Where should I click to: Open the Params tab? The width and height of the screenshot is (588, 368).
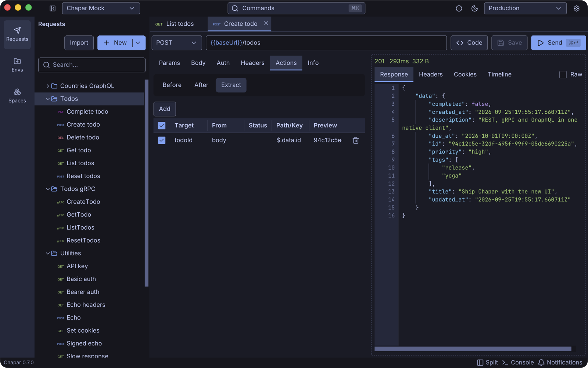(x=169, y=63)
